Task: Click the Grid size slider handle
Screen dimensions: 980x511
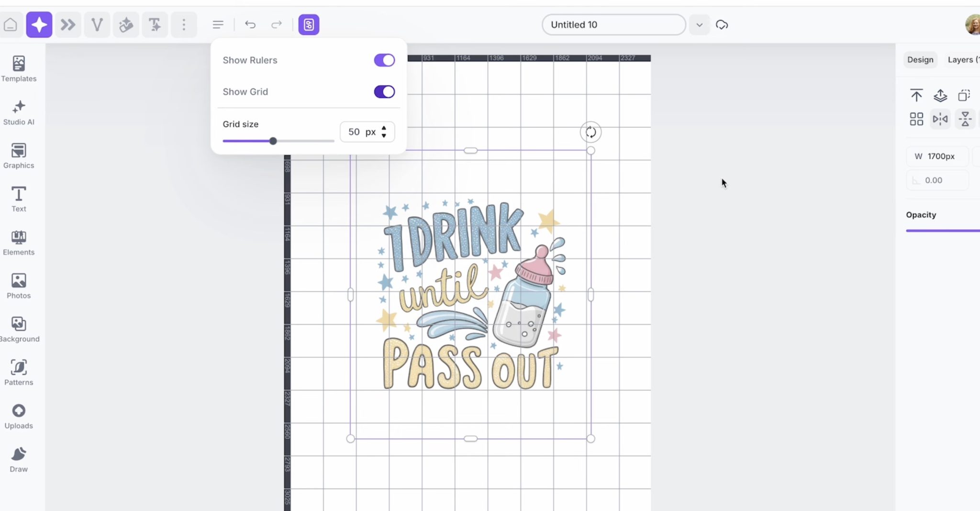Action: (273, 141)
